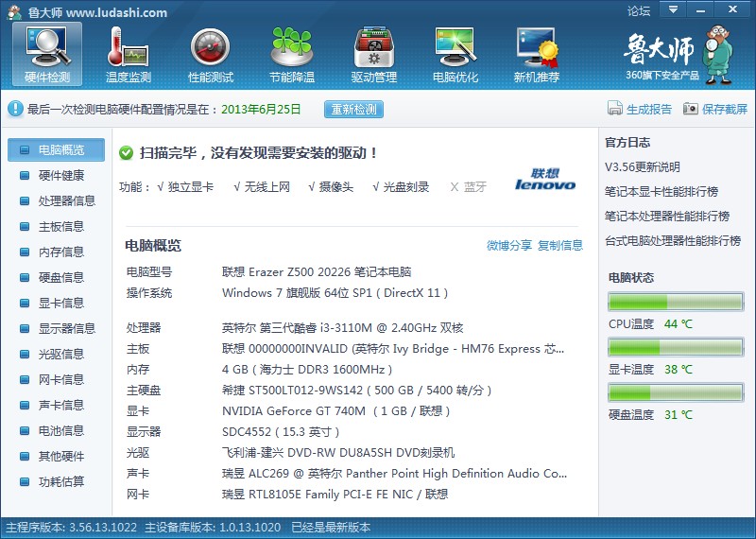Click the Lenovo 联想 brand logo
The image size is (756, 539).
pyautogui.click(x=545, y=180)
